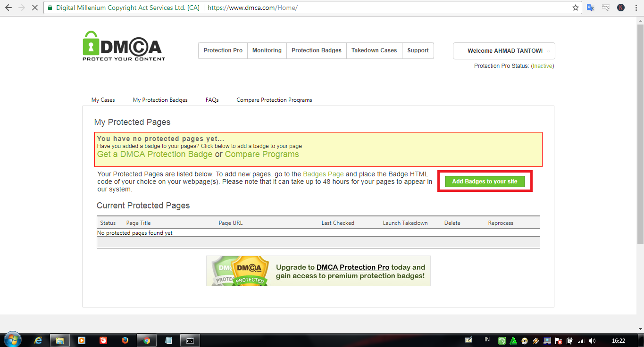Click network signal tray icon
644x347 pixels.
point(581,341)
